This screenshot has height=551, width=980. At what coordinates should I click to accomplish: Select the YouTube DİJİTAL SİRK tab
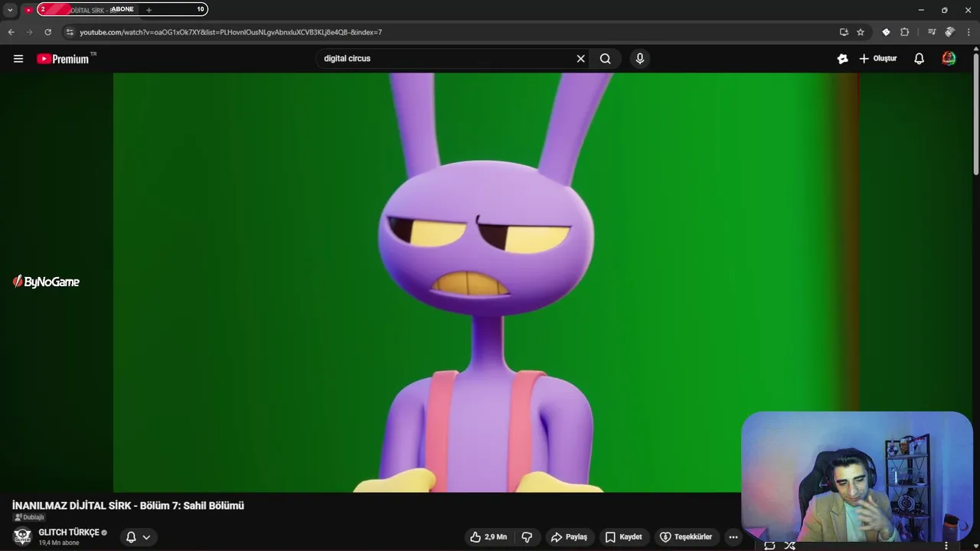pos(80,10)
